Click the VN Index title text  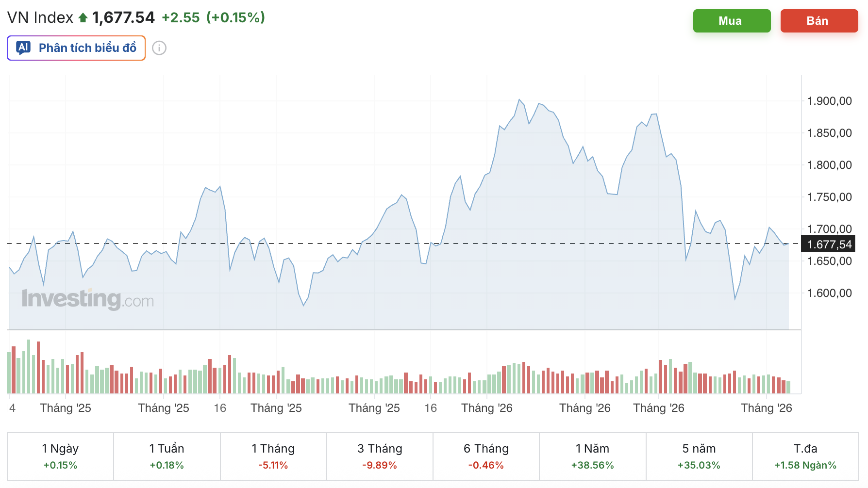coord(40,18)
